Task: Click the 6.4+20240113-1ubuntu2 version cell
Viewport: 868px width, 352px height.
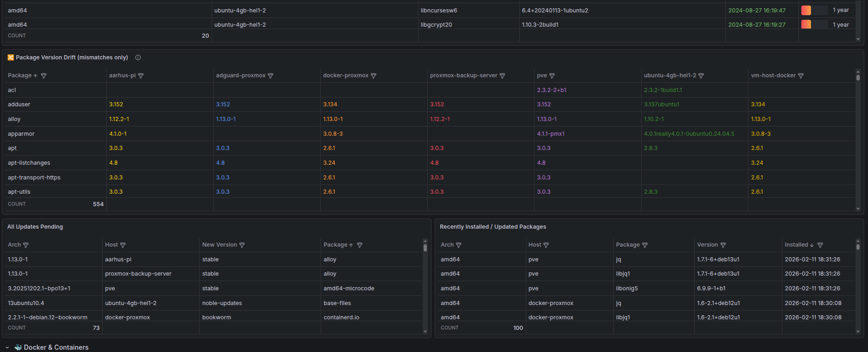Action: point(555,11)
